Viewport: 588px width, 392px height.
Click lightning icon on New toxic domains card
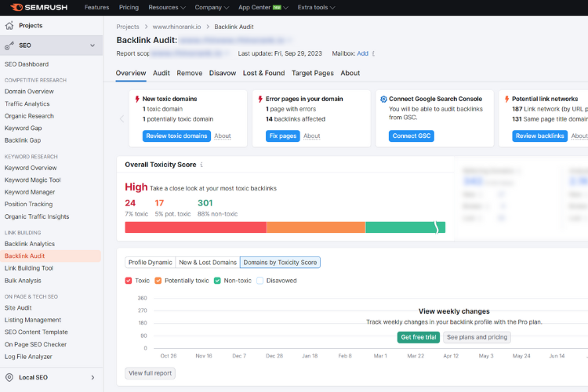pos(137,99)
